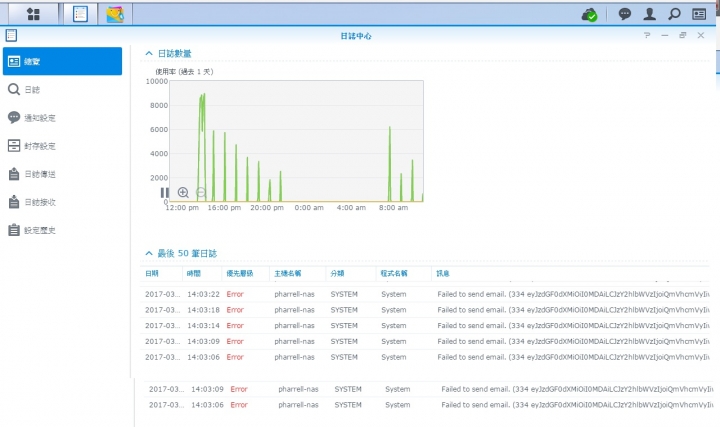Open the DSM main menu grid icon
The height and width of the screenshot is (427, 720).
tap(33, 14)
